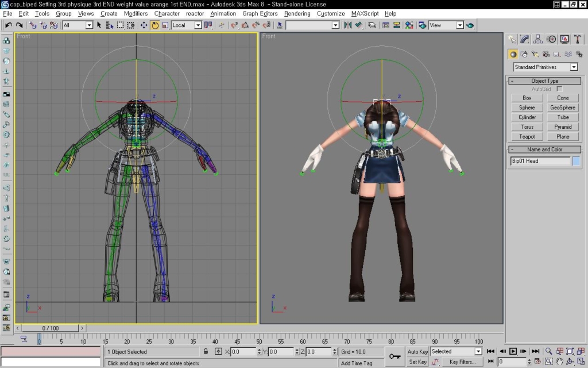Click the Pyramid primitive button
The height and width of the screenshot is (368, 588).
point(563,127)
